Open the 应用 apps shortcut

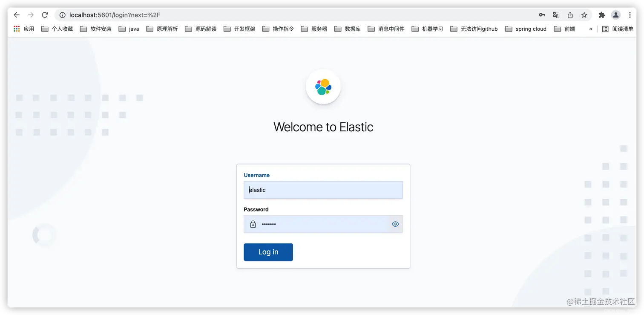24,29
